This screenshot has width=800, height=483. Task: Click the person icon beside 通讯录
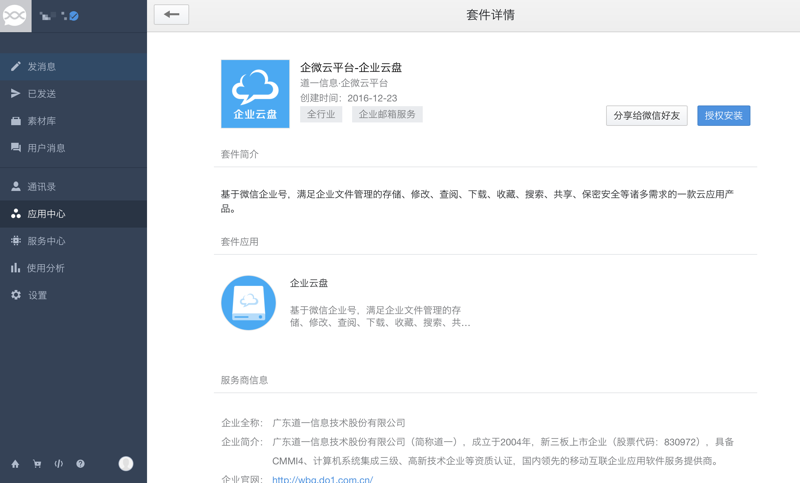(16, 187)
